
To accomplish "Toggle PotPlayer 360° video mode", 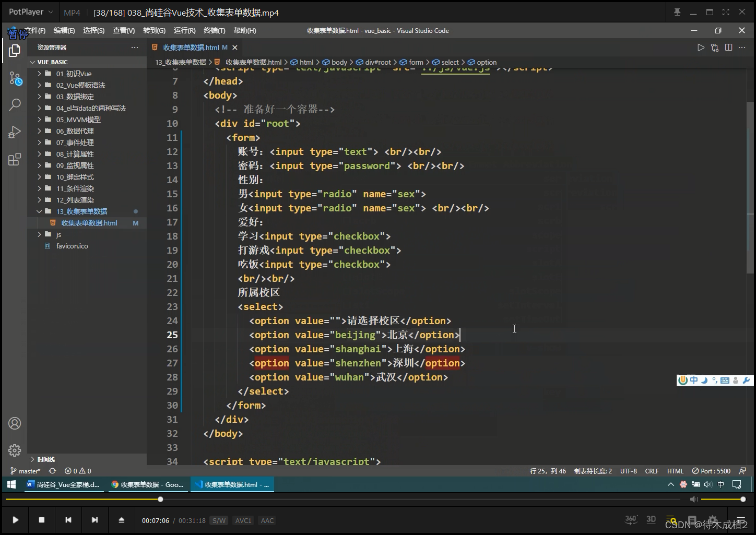I will coord(631,519).
